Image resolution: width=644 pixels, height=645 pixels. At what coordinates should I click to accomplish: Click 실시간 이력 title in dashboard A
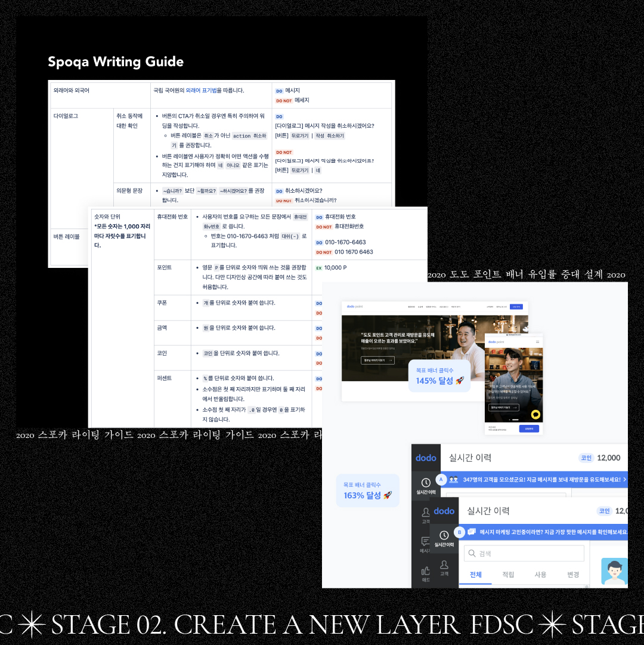pos(470,458)
